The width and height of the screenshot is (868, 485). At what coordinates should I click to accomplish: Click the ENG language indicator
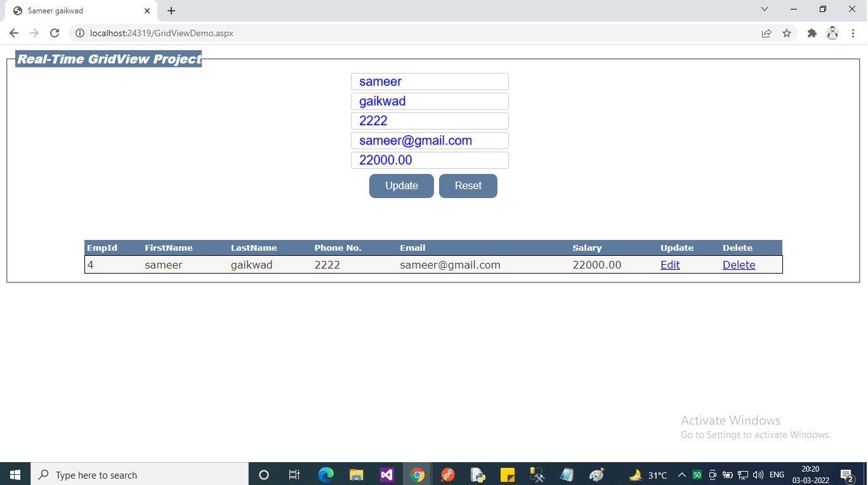tap(777, 474)
